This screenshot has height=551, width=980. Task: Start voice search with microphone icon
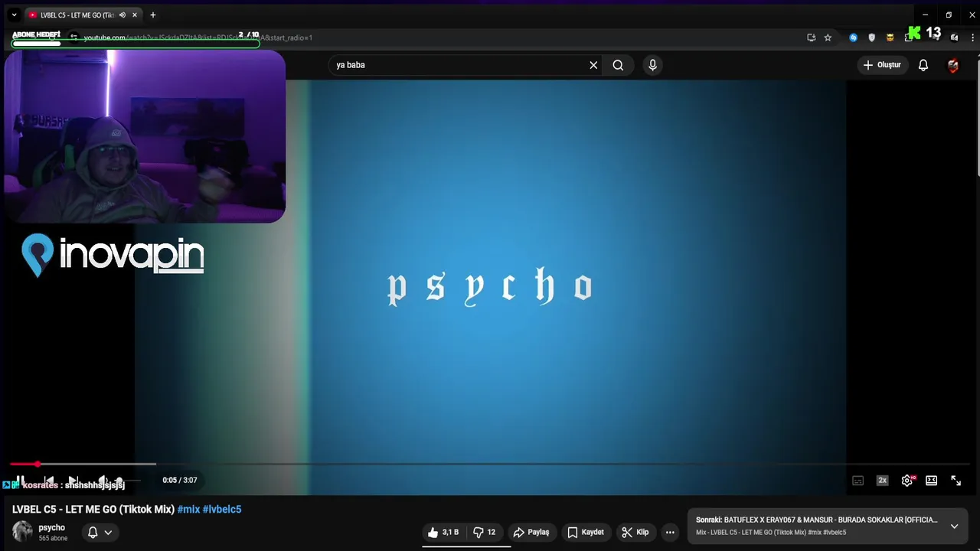tap(652, 65)
